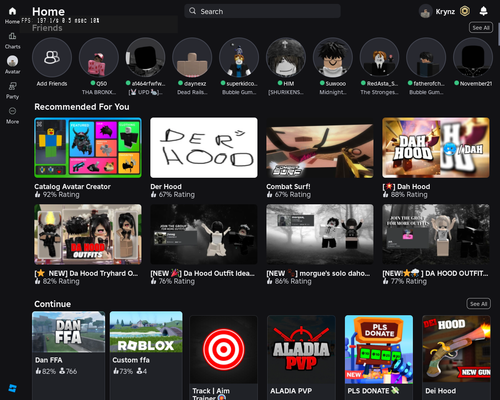500x400 pixels.
Task: Click See All for Friends
Action: tap(481, 28)
